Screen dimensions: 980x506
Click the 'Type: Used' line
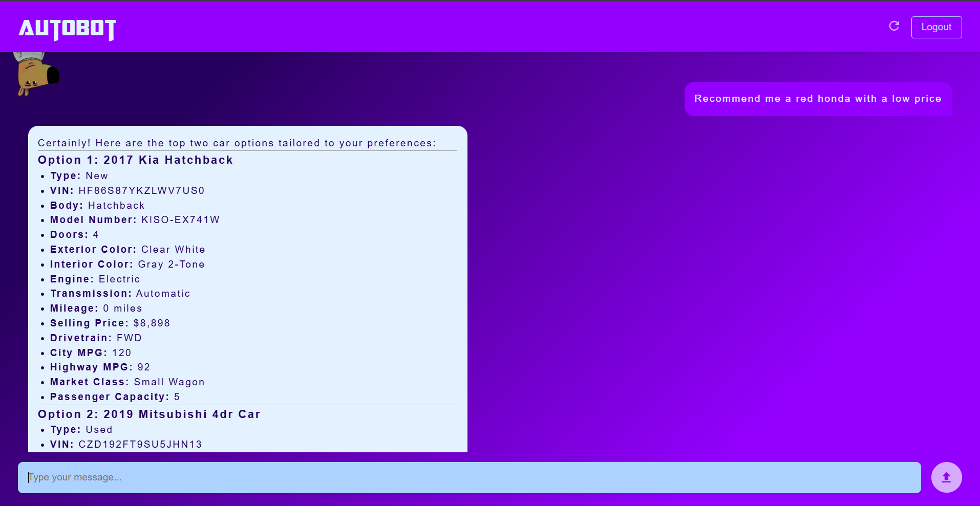tap(81, 430)
